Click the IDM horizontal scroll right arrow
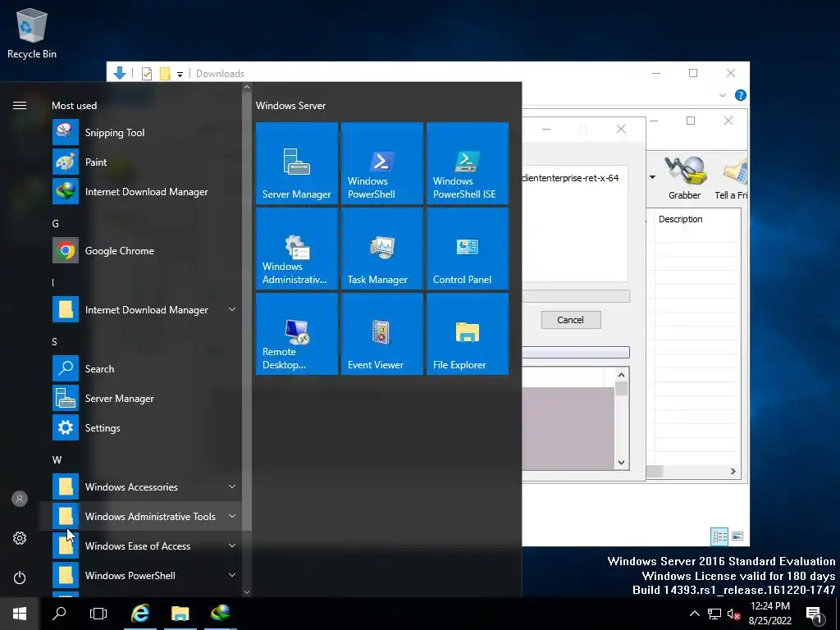 tap(733, 471)
